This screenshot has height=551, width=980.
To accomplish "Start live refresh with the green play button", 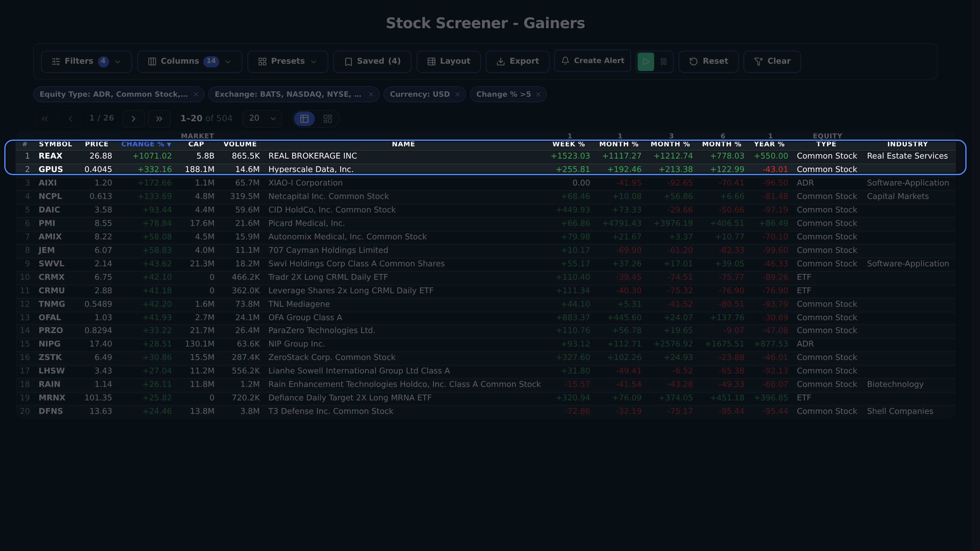I will (x=646, y=61).
